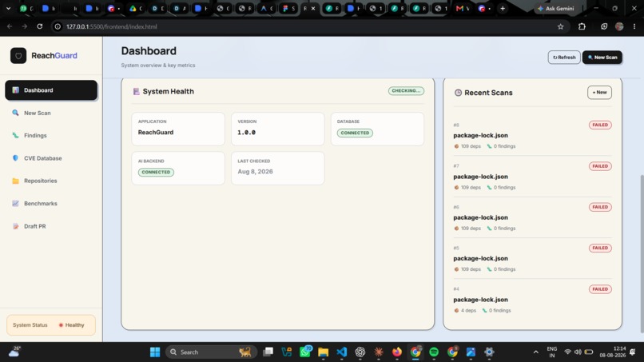Click the findings icon under scan #5
The image size is (644, 362).
coord(489,269)
